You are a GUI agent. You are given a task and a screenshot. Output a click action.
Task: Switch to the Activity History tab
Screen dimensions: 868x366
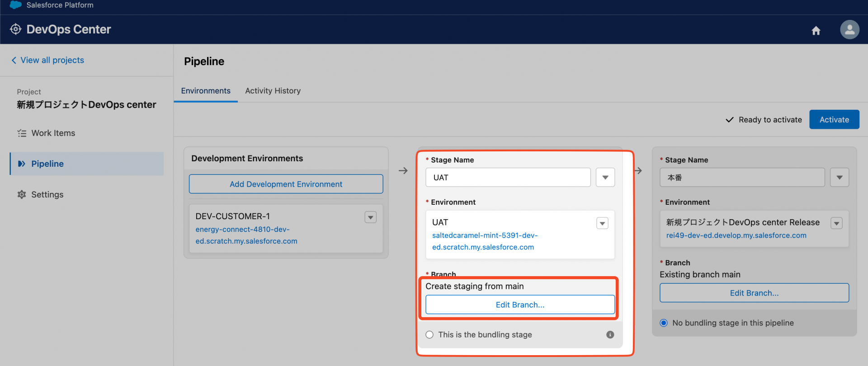click(x=273, y=91)
